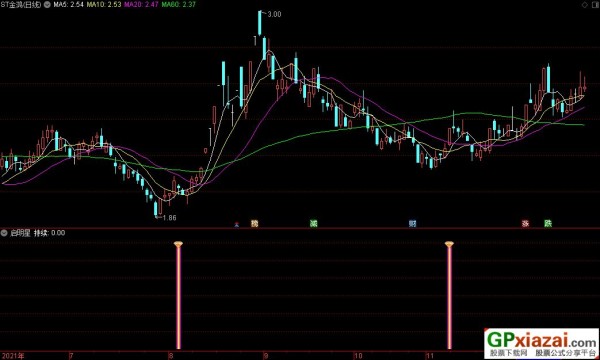
Task: Click the green MA60 legend label
Action: pyautogui.click(x=179, y=5)
